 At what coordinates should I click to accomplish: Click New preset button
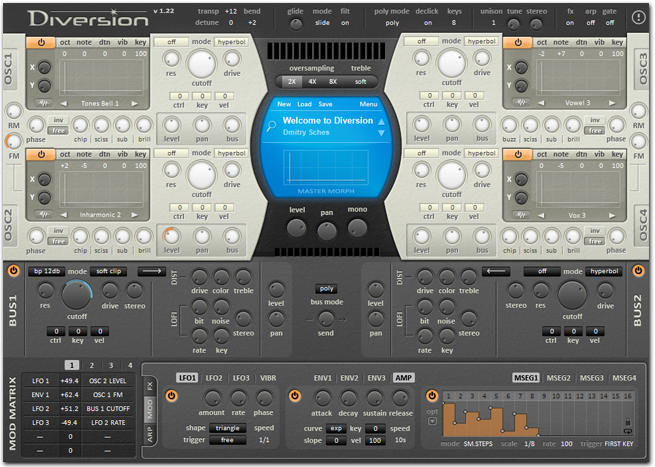[284, 104]
